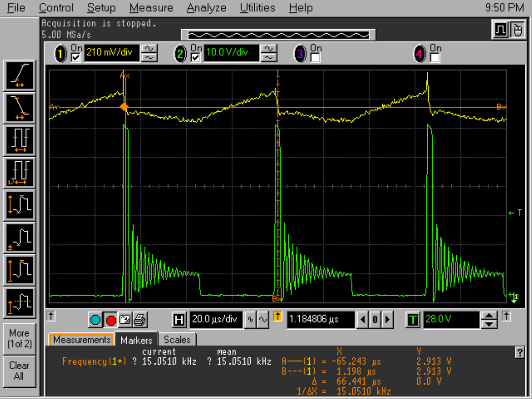The height and width of the screenshot is (399, 532).
Task: Click the T trigger setup button
Action: coord(413,320)
